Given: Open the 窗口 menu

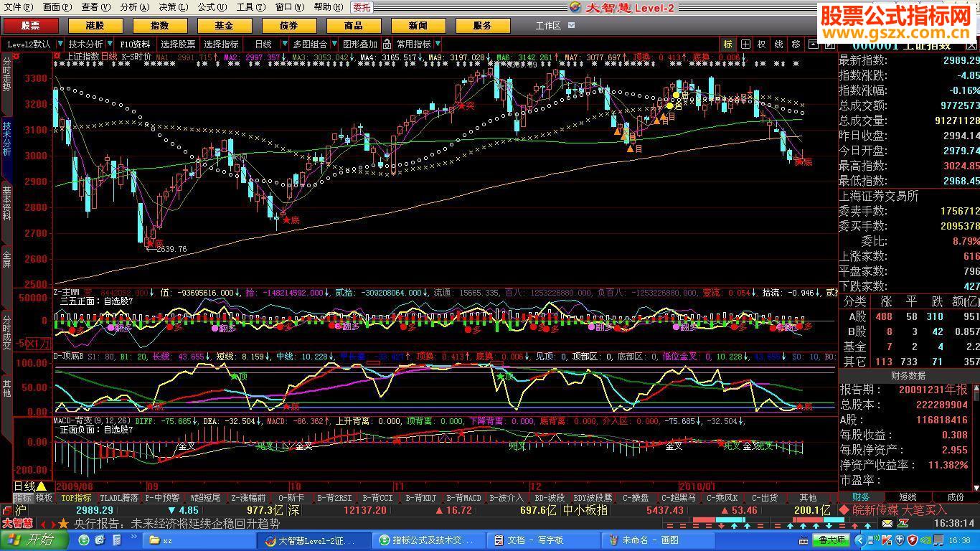Looking at the screenshot, I should point(289,7).
